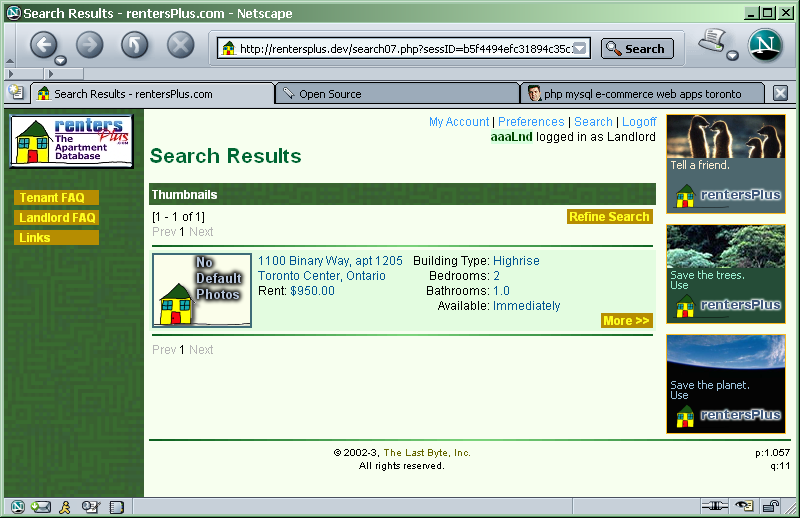This screenshot has width=800, height=518.
Task: Click the Print icon in the toolbar
Action: click(x=711, y=42)
